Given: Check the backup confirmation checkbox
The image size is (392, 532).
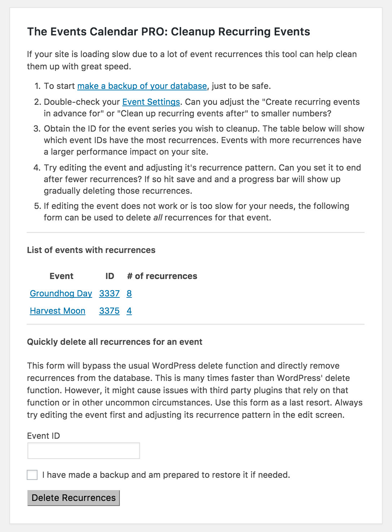Looking at the screenshot, I should (x=32, y=475).
